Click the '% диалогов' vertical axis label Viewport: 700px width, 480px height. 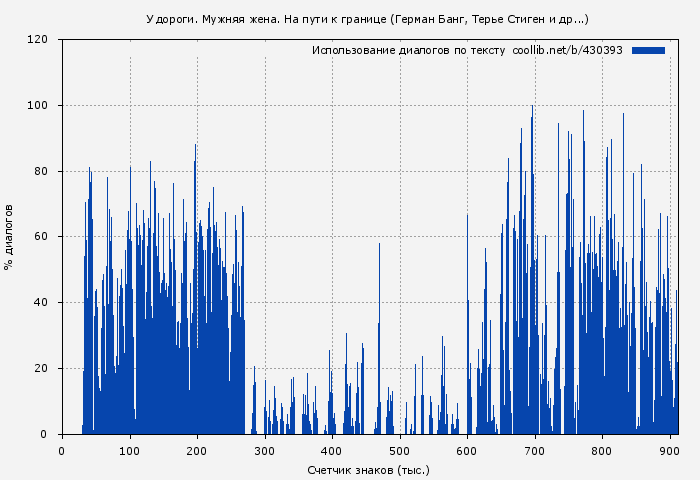pyautogui.click(x=9, y=237)
